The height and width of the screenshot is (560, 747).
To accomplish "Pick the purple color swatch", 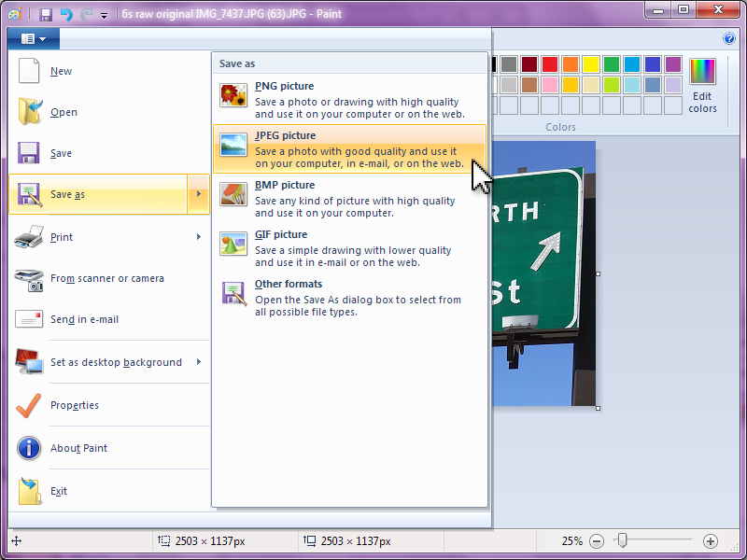I will coord(672,64).
